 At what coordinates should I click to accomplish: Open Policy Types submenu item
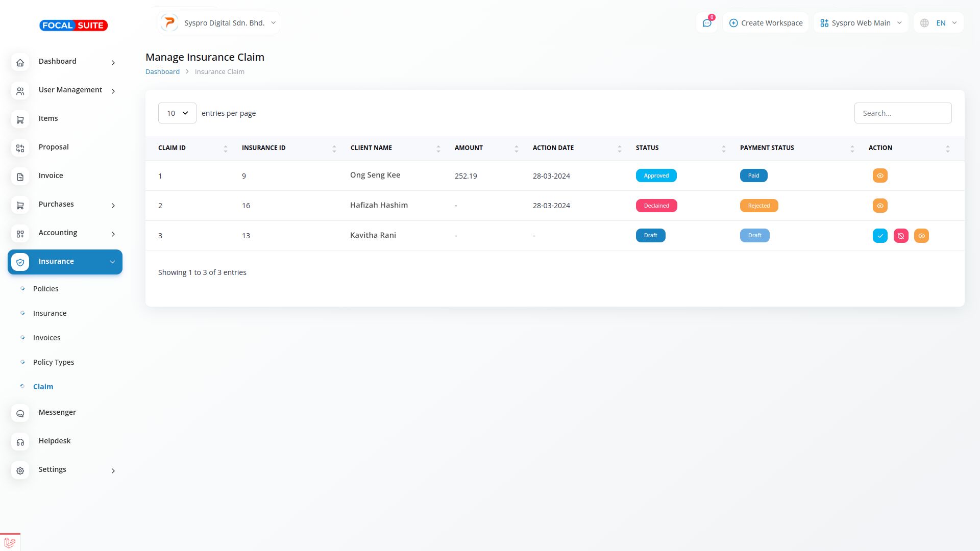tap(54, 362)
